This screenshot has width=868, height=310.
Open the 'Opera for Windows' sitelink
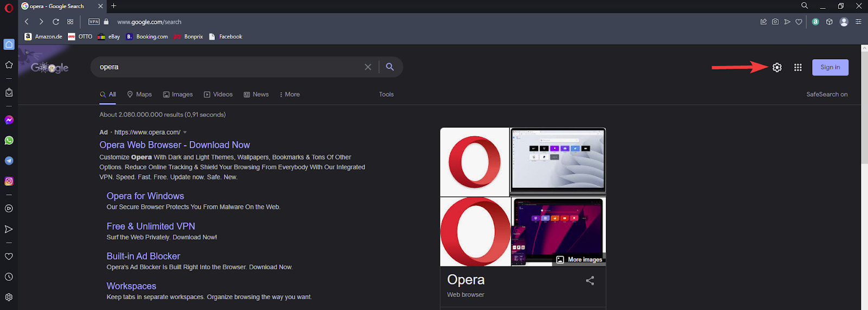click(145, 196)
